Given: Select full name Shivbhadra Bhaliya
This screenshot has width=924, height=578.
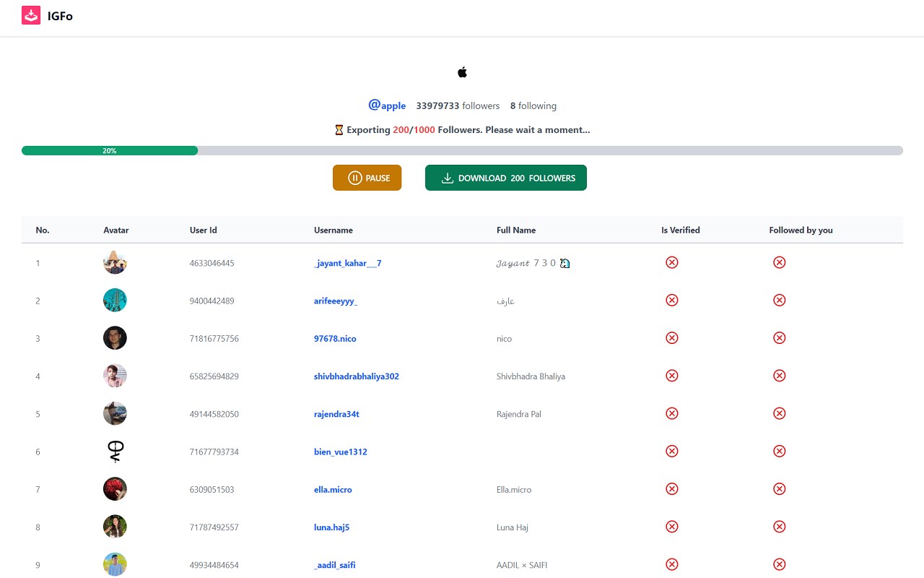Looking at the screenshot, I should (x=531, y=376).
